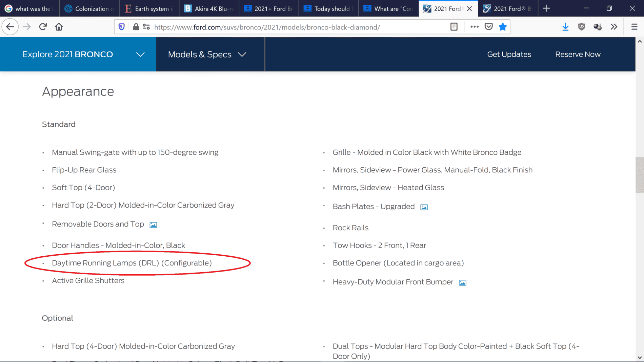Viewport: 644px width, 362px height.
Task: Expand Models & Specs dropdown
Action: coord(210,54)
